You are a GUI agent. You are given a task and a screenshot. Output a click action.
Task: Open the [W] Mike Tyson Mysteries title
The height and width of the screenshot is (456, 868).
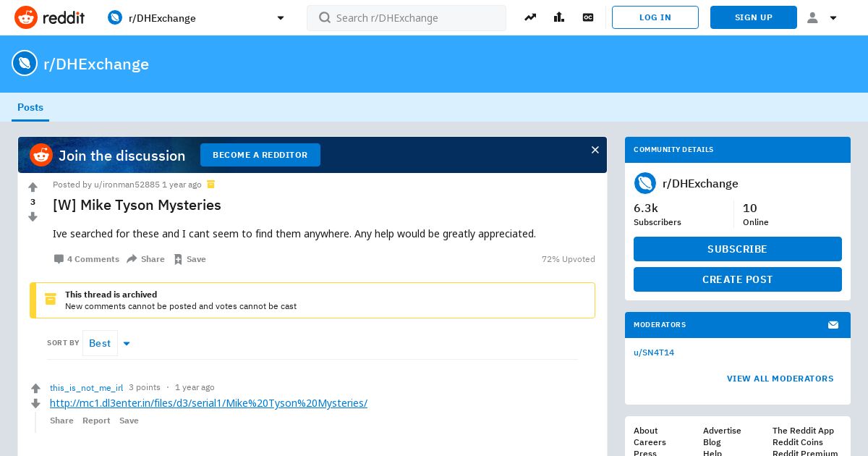tap(137, 205)
